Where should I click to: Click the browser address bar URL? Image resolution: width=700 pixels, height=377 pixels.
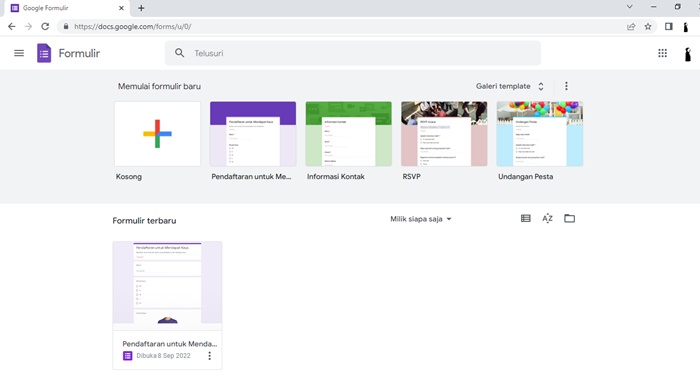tap(133, 26)
